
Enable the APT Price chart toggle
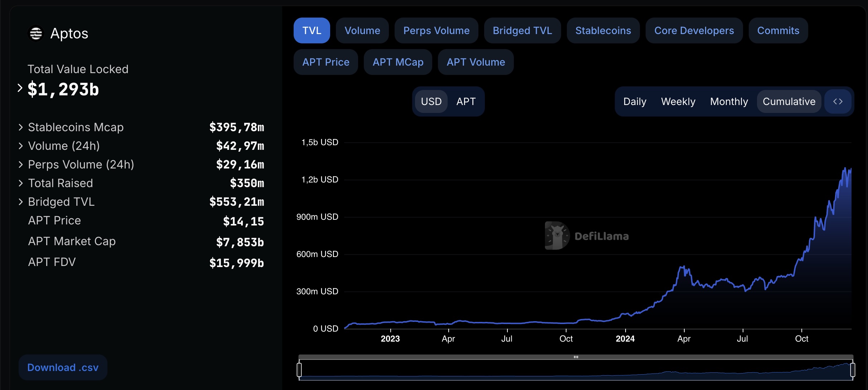(326, 62)
